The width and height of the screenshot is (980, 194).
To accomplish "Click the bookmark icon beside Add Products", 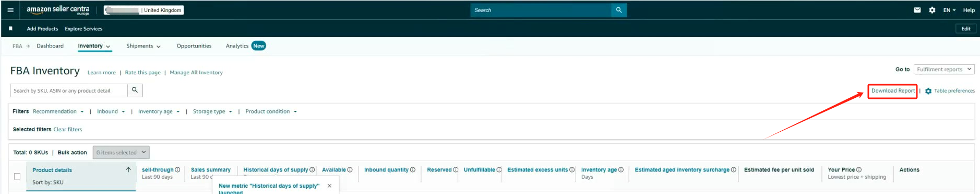I will point(10,29).
